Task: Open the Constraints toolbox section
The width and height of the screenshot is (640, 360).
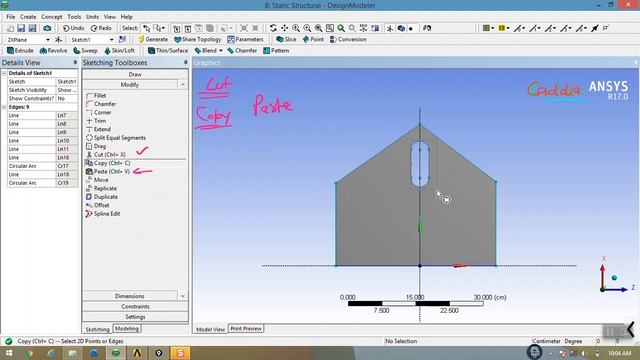Action: [x=135, y=307]
